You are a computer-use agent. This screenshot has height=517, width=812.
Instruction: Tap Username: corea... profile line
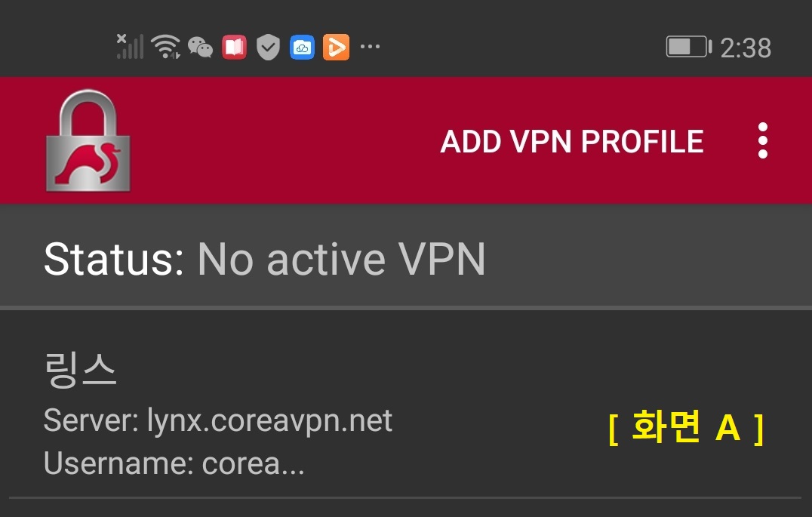pos(174,463)
